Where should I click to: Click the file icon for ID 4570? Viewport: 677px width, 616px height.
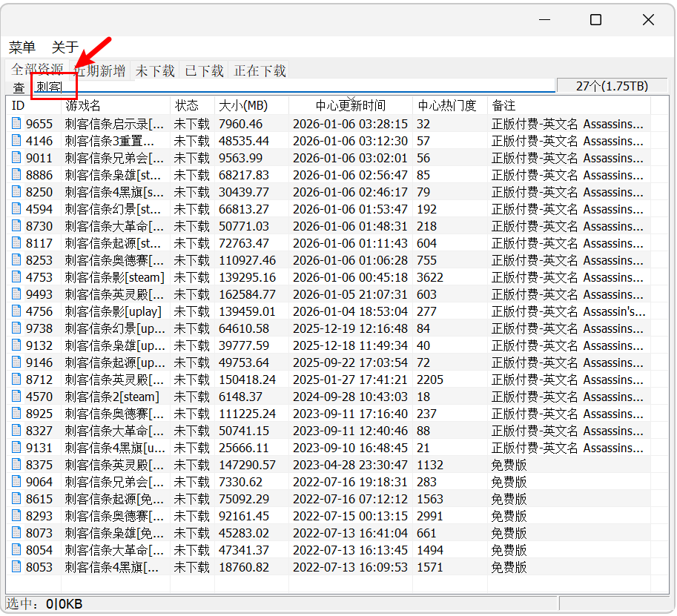point(16,397)
